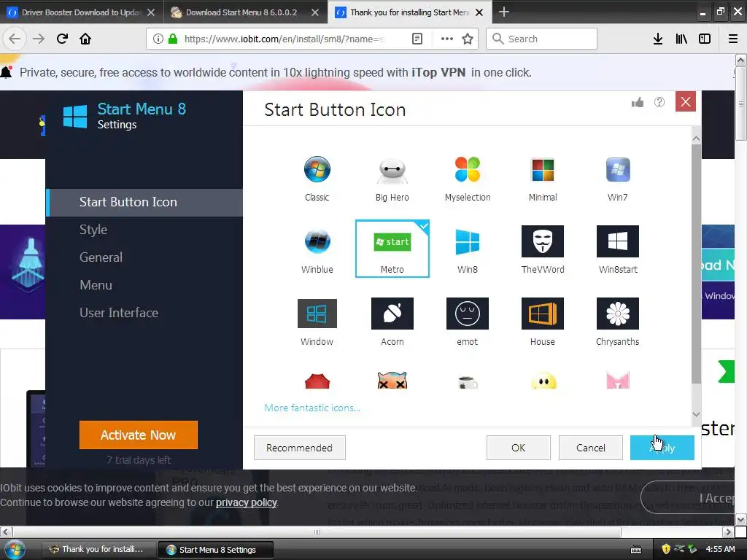Open the library icon
Image resolution: width=747 pixels, height=560 pixels.
681,39
